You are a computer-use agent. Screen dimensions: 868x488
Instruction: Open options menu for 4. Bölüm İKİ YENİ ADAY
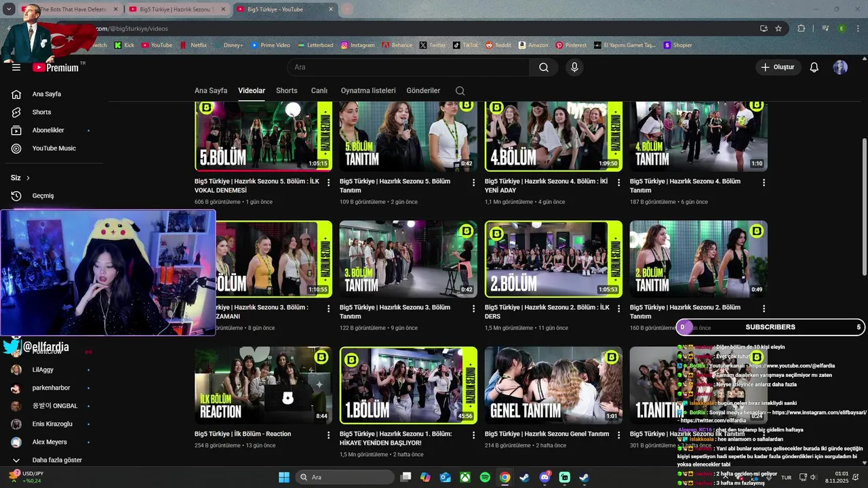(x=619, y=182)
